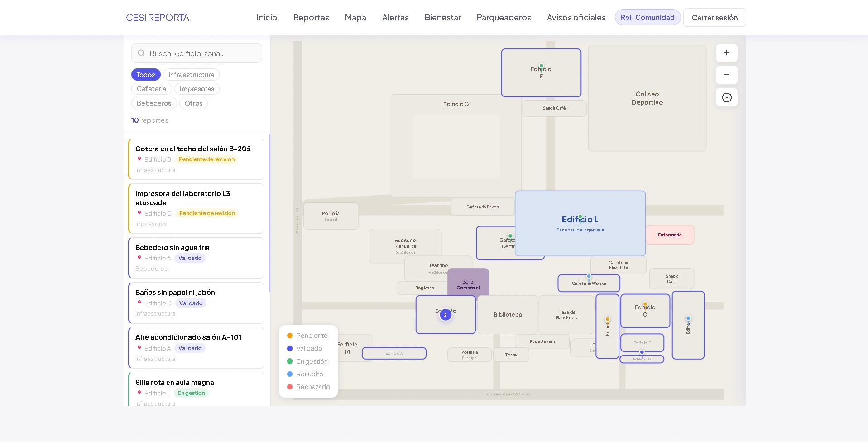This screenshot has width=868, height=442.
Task: Click the blue marker on Cafetería Wonka
Action: [589, 276]
